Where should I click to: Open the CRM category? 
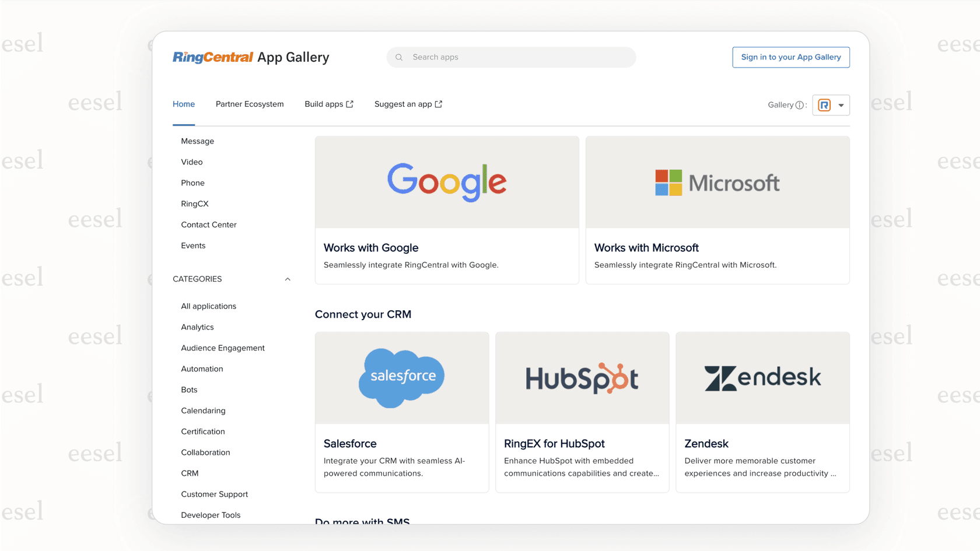pos(190,473)
